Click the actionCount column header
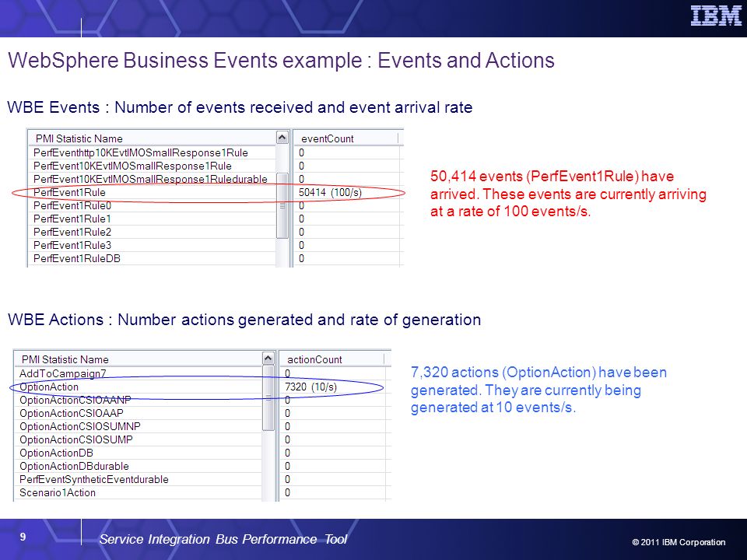 point(331,359)
